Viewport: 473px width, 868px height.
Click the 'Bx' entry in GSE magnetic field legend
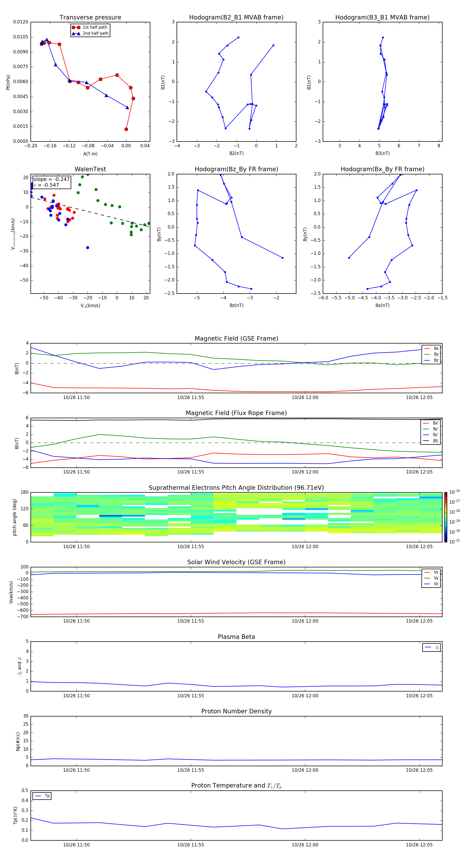(x=431, y=349)
